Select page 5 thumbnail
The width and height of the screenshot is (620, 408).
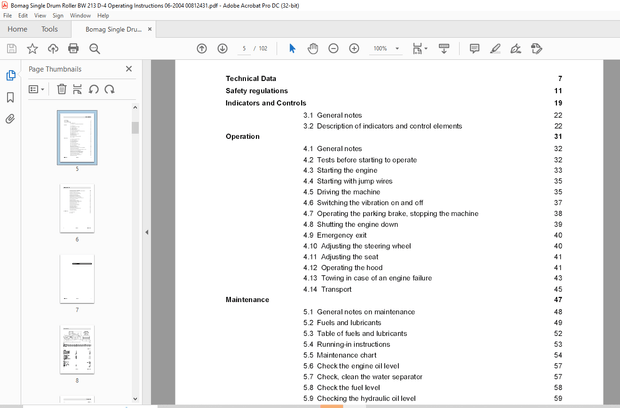(77, 138)
